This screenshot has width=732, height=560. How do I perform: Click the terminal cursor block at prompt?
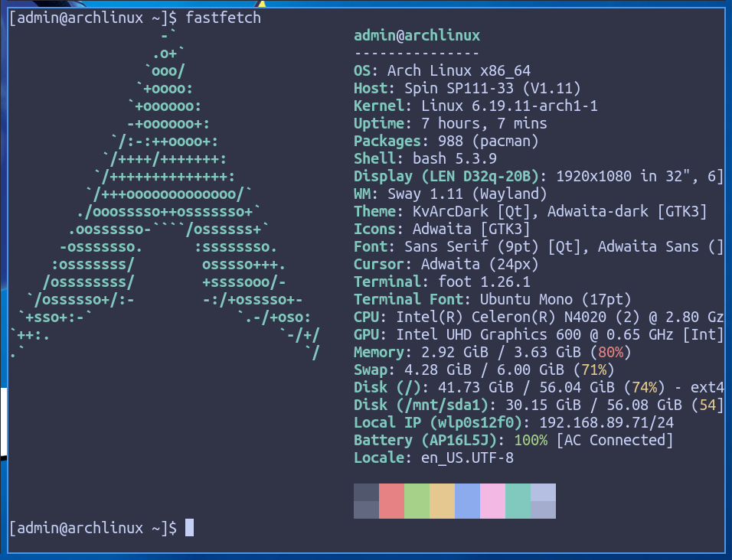190,528
